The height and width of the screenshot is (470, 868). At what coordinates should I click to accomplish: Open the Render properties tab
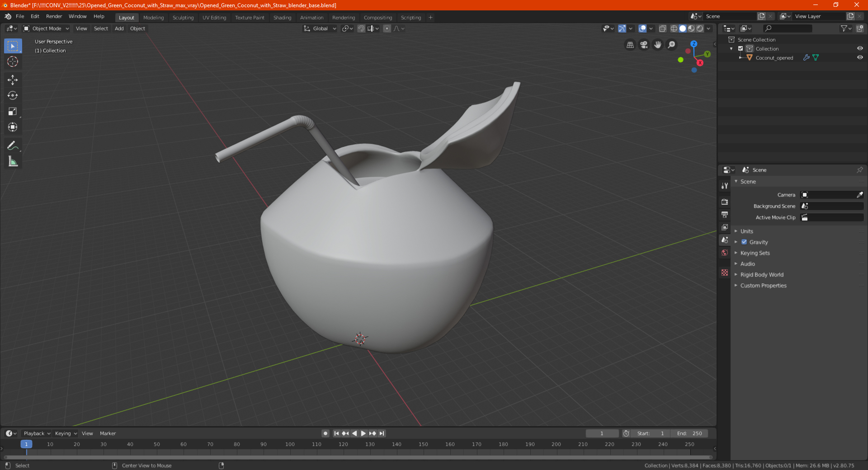(x=725, y=202)
